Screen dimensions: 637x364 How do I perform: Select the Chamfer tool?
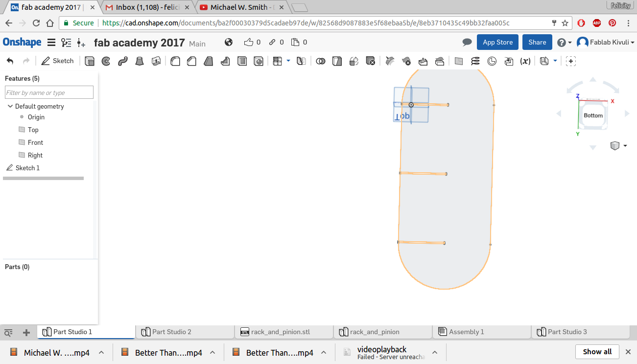pos(192,61)
